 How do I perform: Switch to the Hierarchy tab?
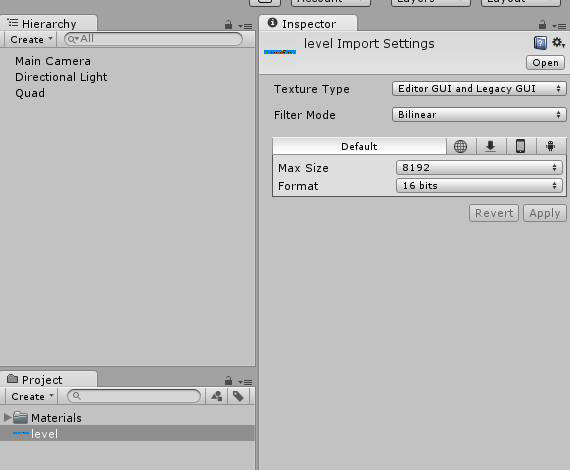48,23
